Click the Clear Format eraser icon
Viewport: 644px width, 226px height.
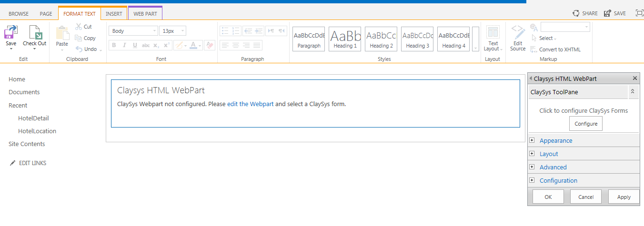[x=210, y=45]
